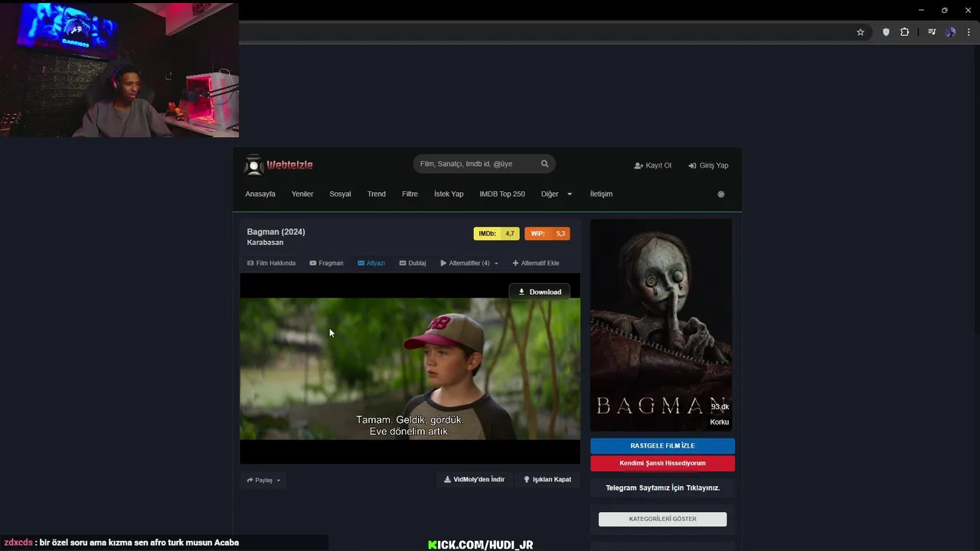This screenshot has height=551, width=980.
Task: Click Kendimi Şanslı Hissediyorum button
Action: coord(662,463)
